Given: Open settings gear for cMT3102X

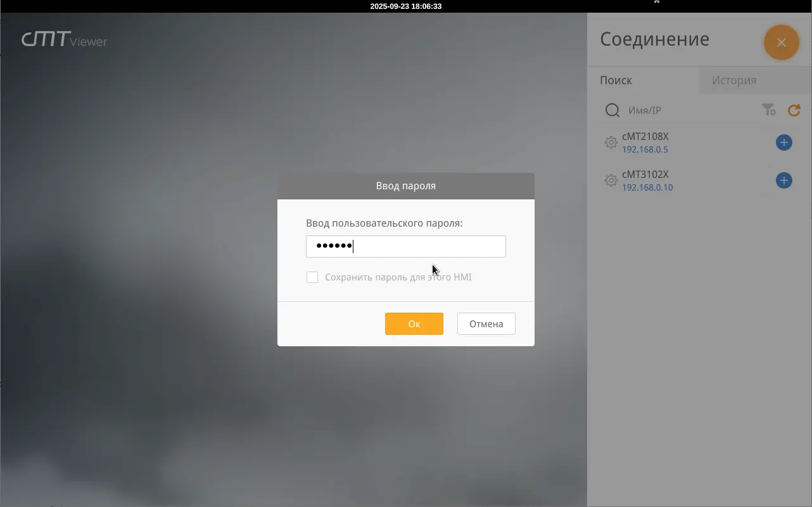Looking at the screenshot, I should [611, 181].
